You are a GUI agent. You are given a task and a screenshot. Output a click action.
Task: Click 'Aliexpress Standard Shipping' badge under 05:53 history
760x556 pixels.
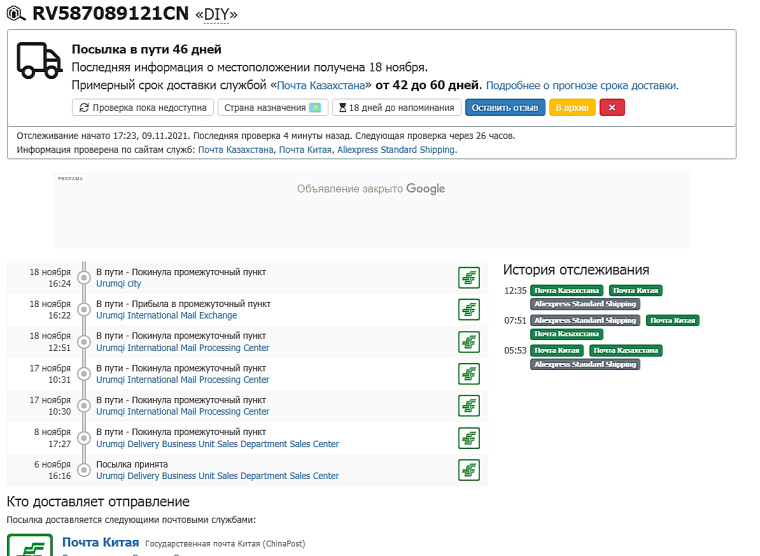pyautogui.click(x=585, y=364)
